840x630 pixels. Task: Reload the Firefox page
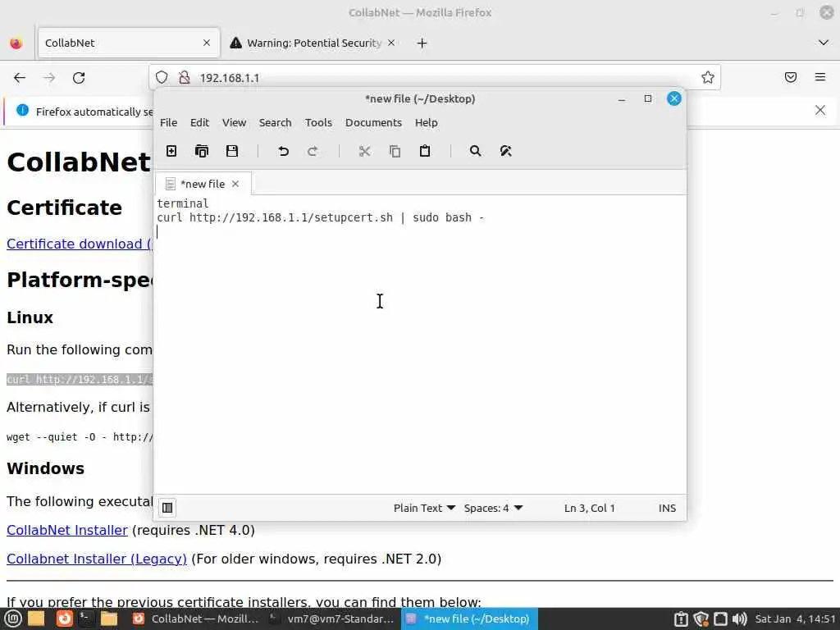(79, 78)
